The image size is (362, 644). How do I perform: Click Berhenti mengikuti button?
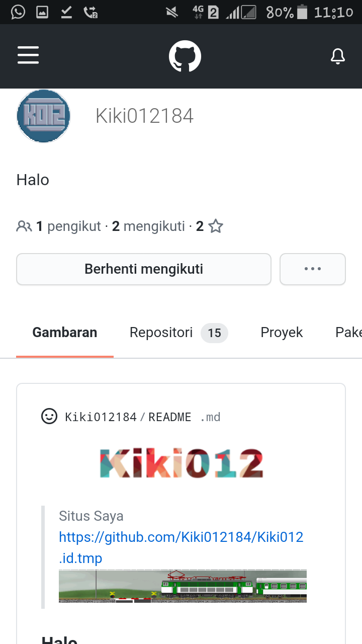click(x=144, y=269)
